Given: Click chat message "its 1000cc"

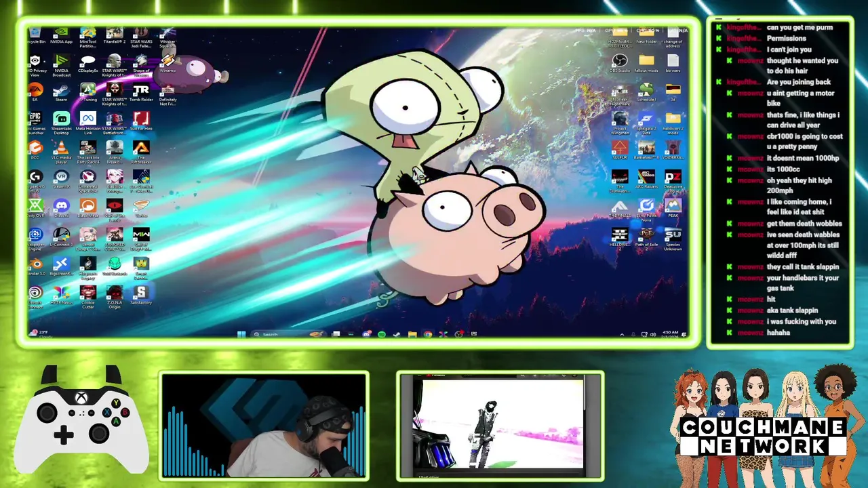Looking at the screenshot, I should pos(783,169).
